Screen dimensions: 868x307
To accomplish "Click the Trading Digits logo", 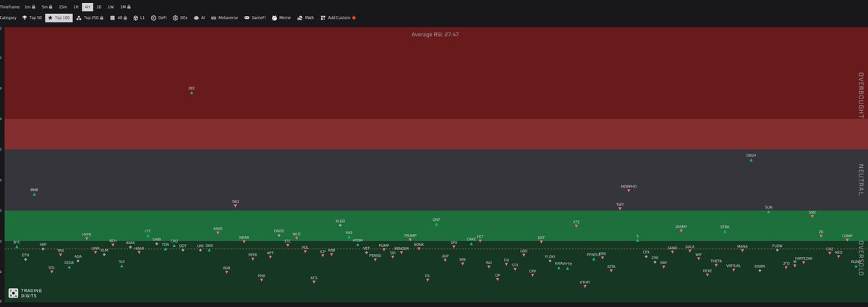I will tap(25, 293).
